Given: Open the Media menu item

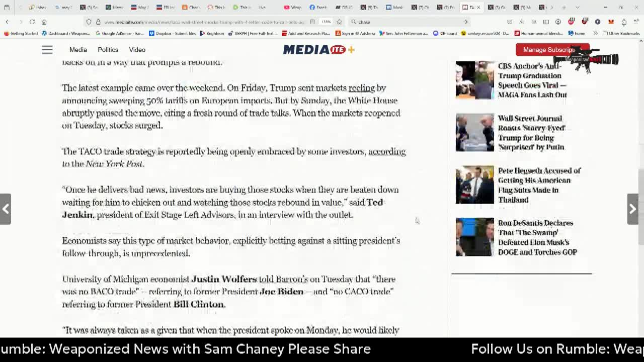Looking at the screenshot, I should point(78,50).
